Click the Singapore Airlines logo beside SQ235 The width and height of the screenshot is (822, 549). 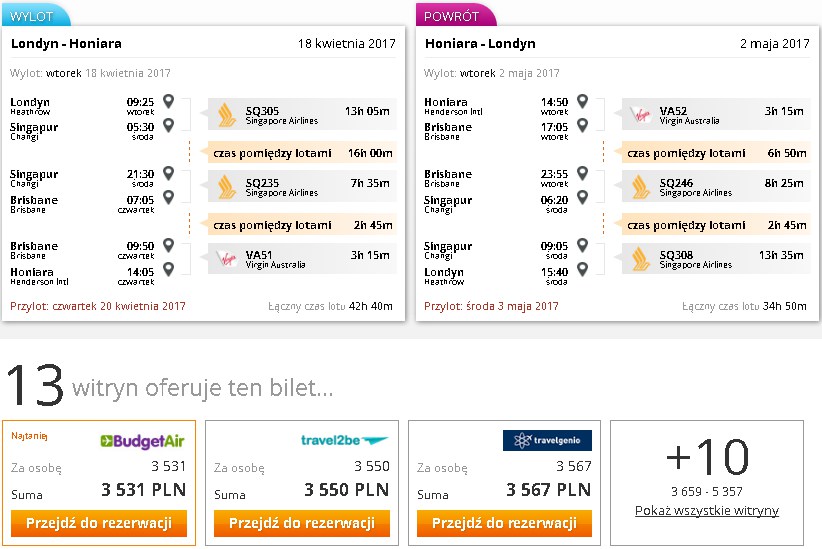coord(226,187)
